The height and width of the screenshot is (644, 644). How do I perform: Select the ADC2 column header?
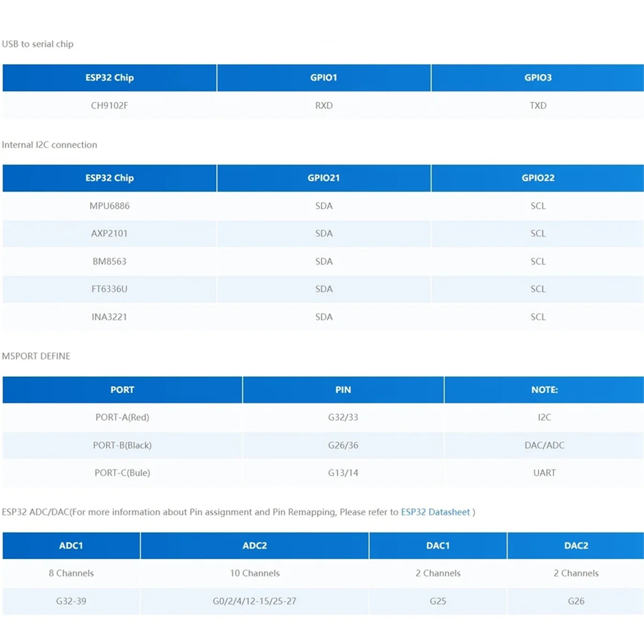[x=255, y=546]
